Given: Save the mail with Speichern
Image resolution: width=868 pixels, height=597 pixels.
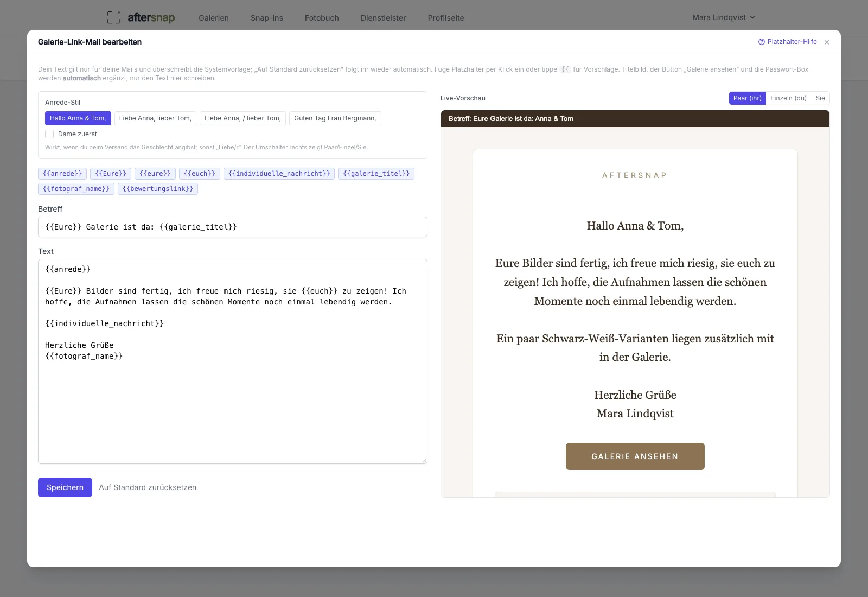Looking at the screenshot, I should coord(65,487).
